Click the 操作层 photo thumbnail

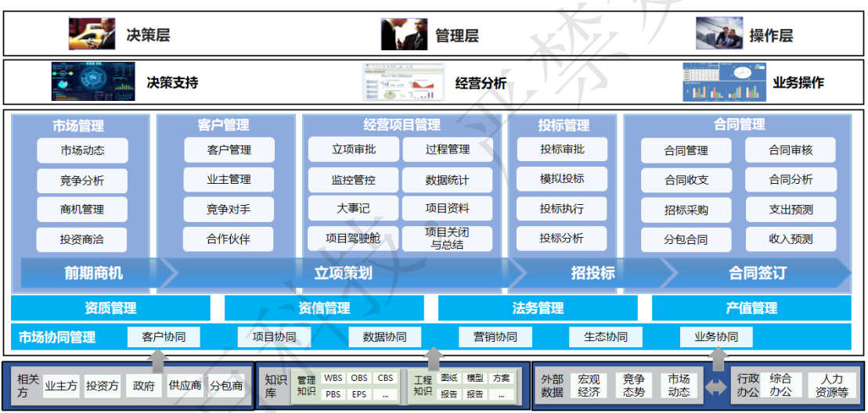click(x=719, y=33)
